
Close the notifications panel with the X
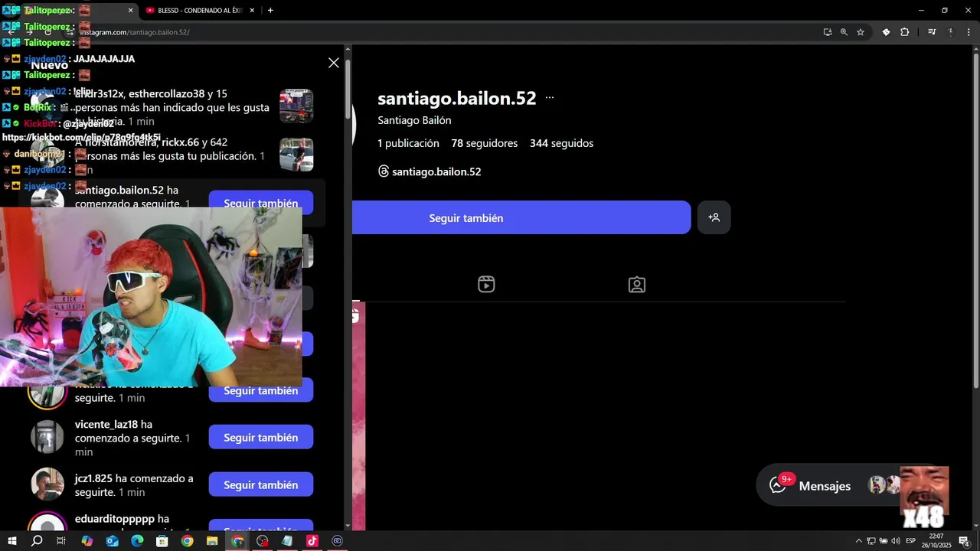pyautogui.click(x=334, y=63)
